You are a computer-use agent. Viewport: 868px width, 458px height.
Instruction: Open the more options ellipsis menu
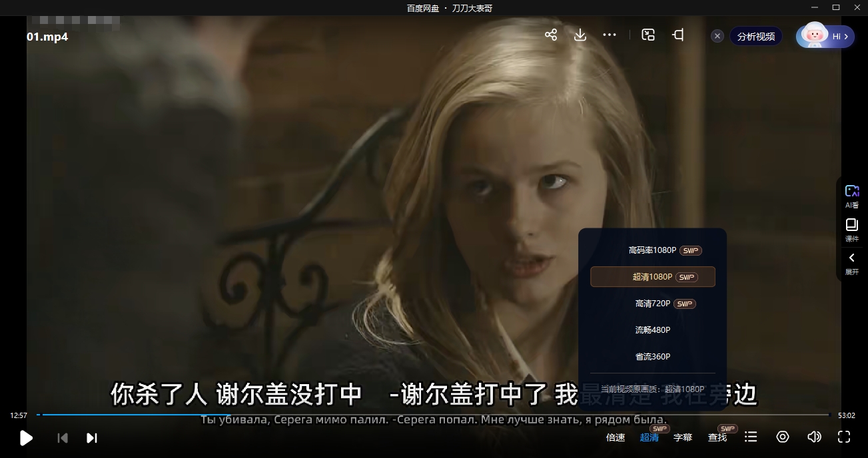(610, 35)
